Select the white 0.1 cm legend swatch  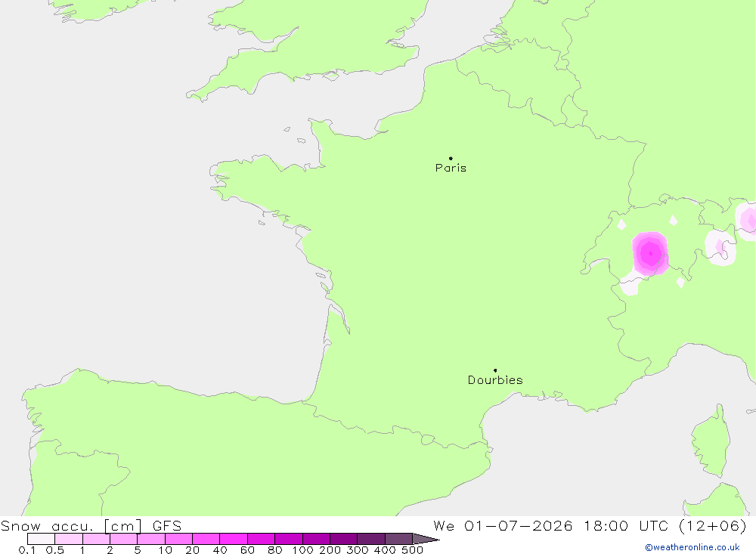pos(41,539)
